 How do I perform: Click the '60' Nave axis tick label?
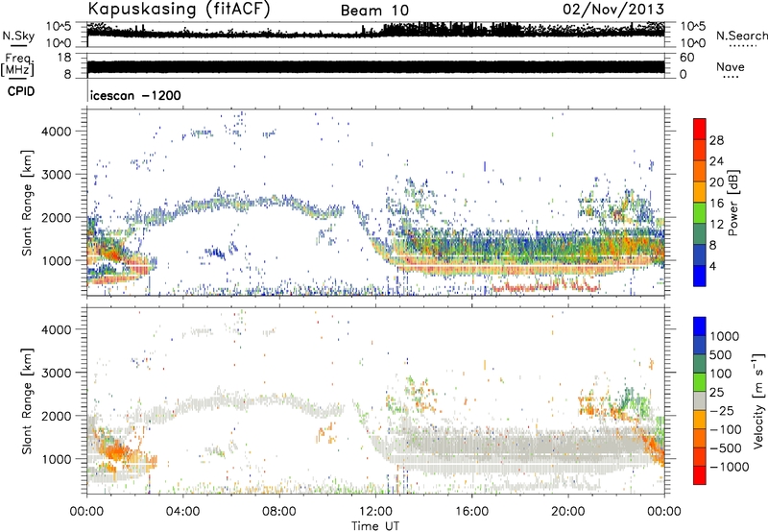[x=686, y=58]
